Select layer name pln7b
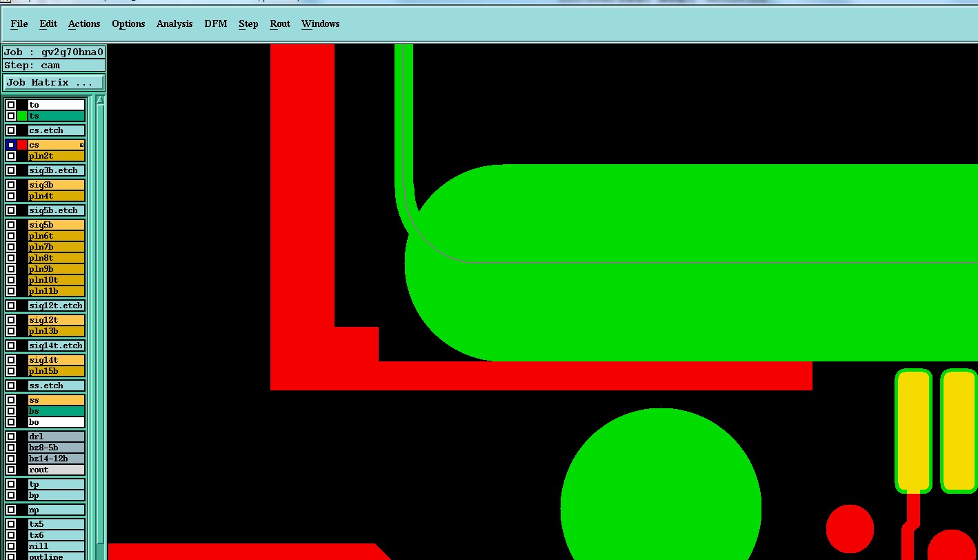This screenshot has height=560, width=978. click(x=57, y=247)
